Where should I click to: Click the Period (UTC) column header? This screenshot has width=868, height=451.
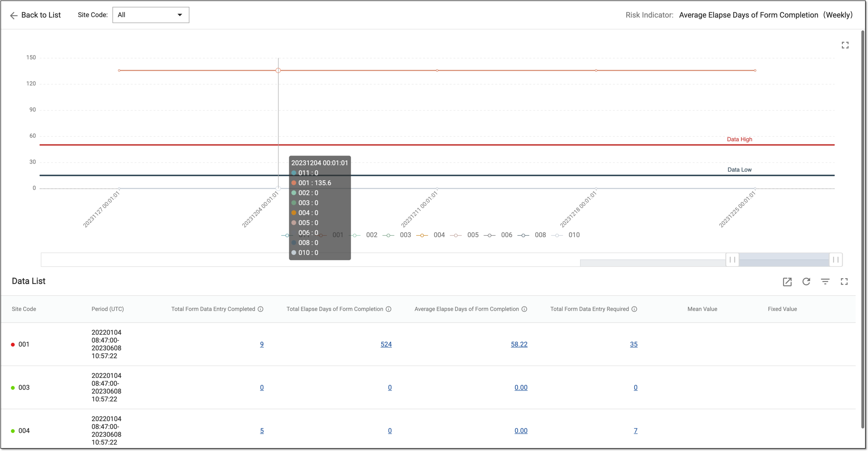click(108, 309)
